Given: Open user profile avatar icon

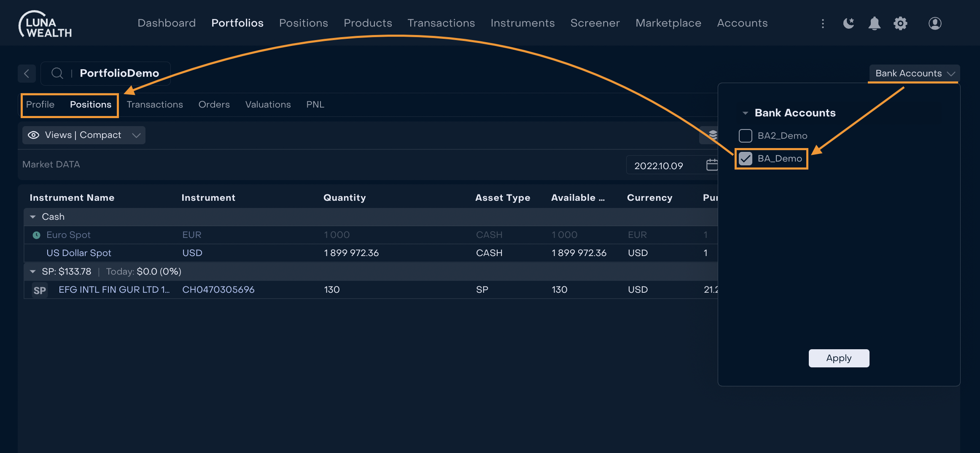Looking at the screenshot, I should [935, 24].
